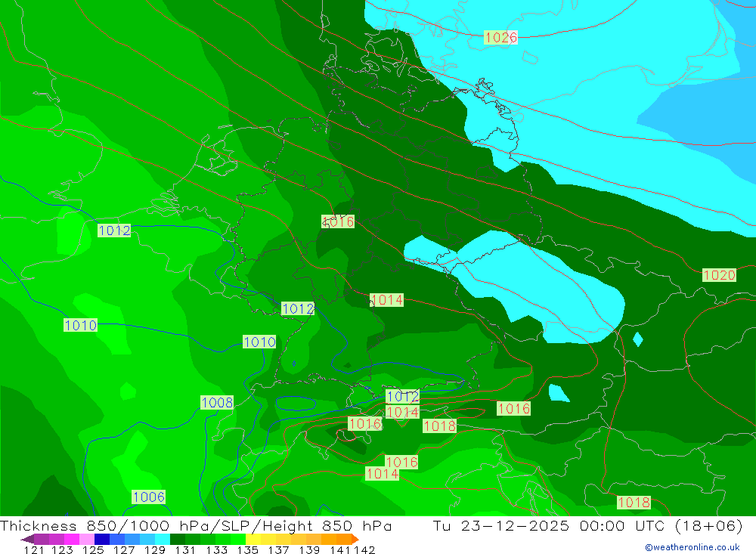The image size is (756, 554).
Task: Click the blue 1006 isobar label
Action: [148, 497]
